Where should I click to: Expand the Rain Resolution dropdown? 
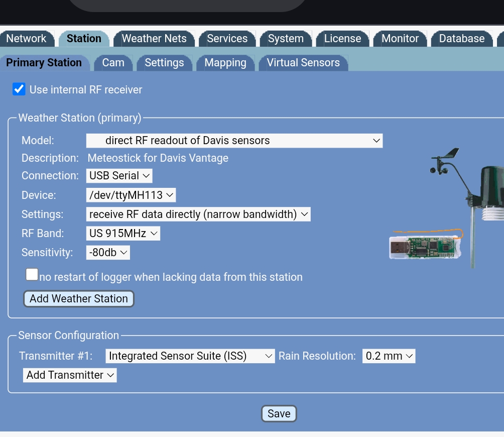click(389, 356)
